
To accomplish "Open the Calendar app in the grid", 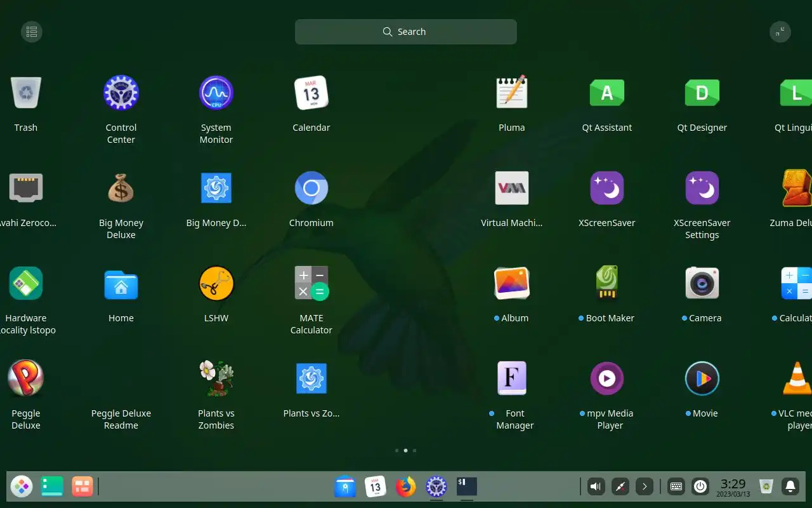I will click(x=311, y=93).
